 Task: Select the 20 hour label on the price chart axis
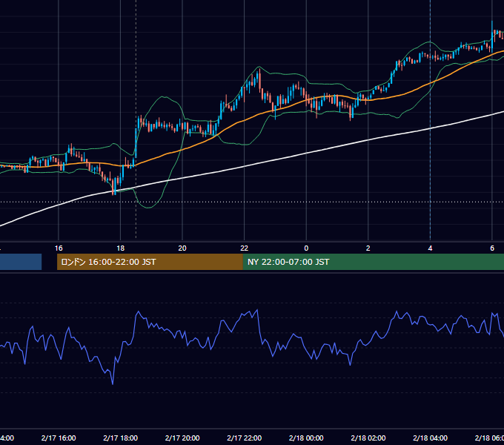(x=182, y=248)
